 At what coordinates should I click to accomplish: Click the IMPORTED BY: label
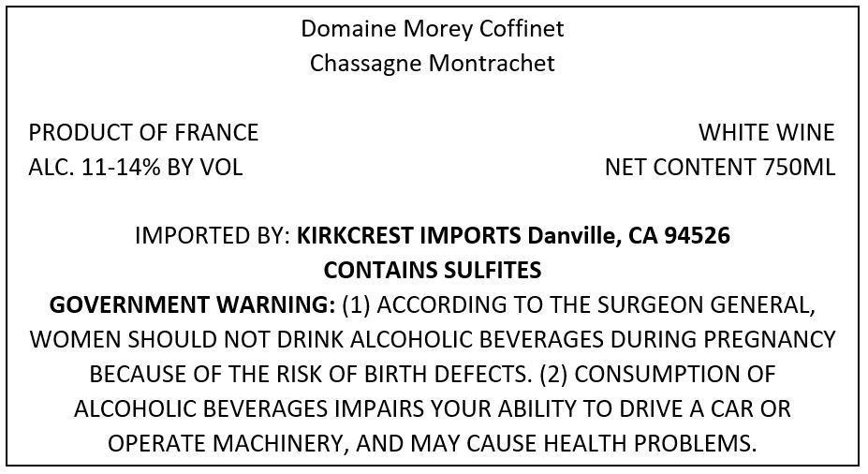click(x=213, y=236)
